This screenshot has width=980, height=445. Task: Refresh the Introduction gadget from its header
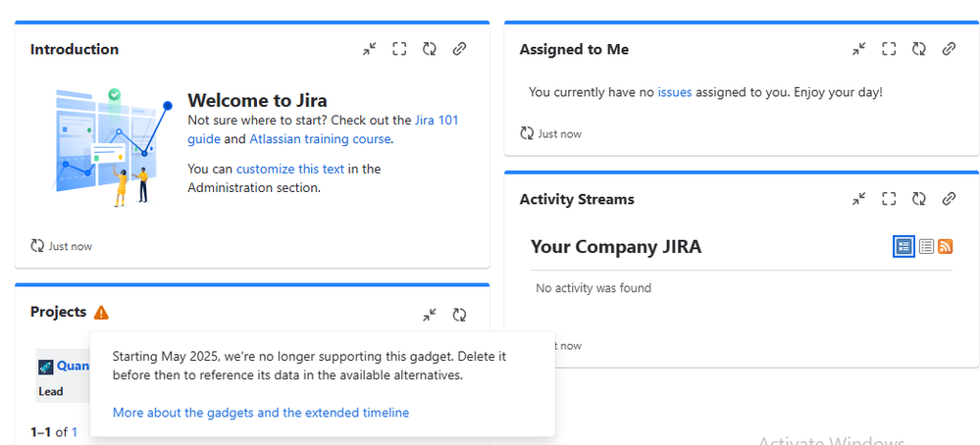pyautogui.click(x=430, y=49)
